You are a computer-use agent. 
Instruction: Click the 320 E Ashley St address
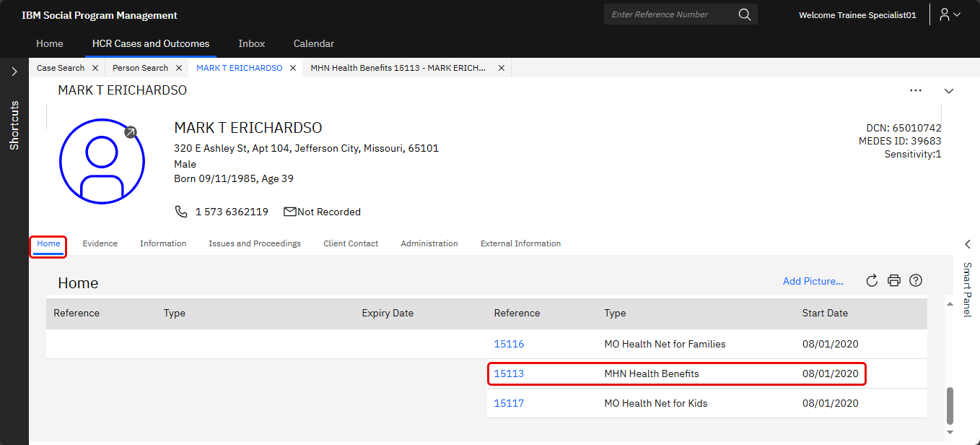pyautogui.click(x=307, y=148)
